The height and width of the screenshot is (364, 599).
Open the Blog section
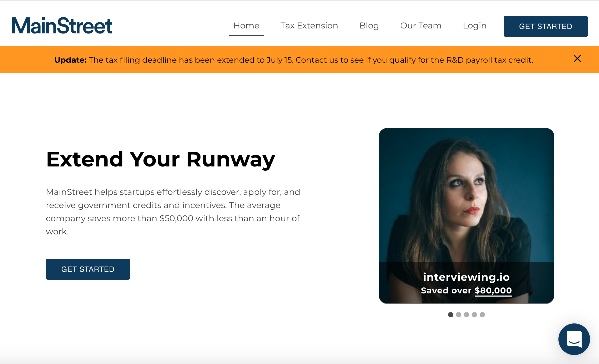[369, 26]
